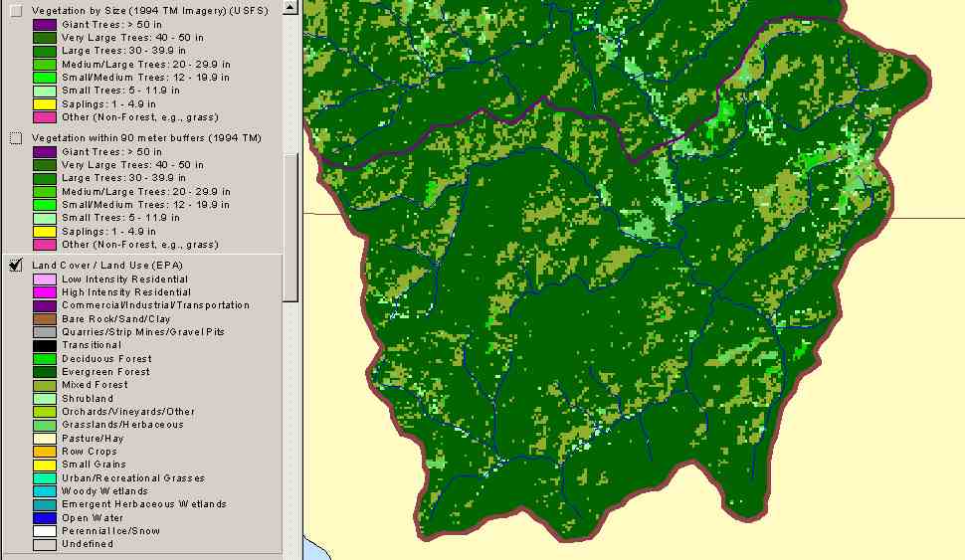
Task: Click the Evergreen Forest swatch
Action: 45,372
